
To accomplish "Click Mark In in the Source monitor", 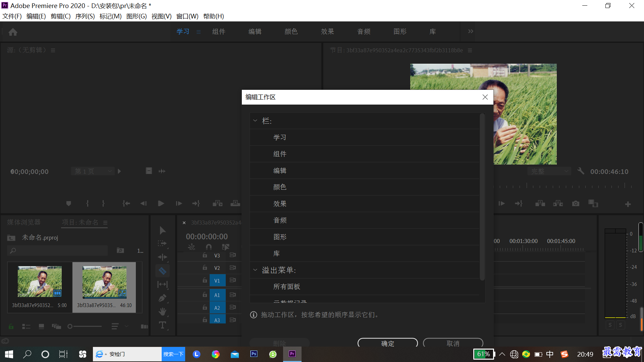I will (88, 203).
